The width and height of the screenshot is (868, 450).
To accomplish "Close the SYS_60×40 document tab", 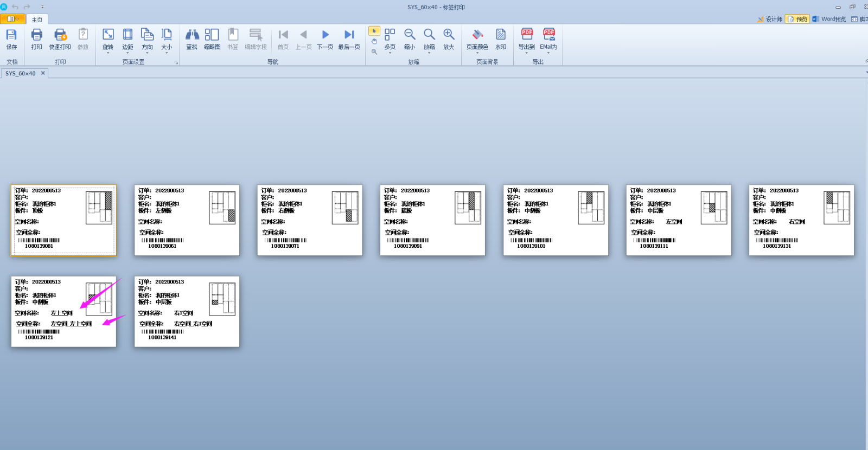I will point(43,73).
